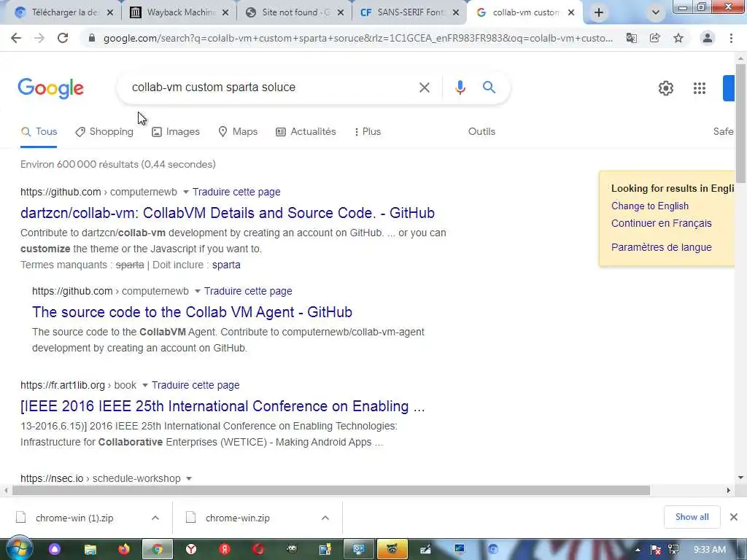Submit search with the magnifier icon
The width and height of the screenshot is (747, 560).
coord(489,87)
